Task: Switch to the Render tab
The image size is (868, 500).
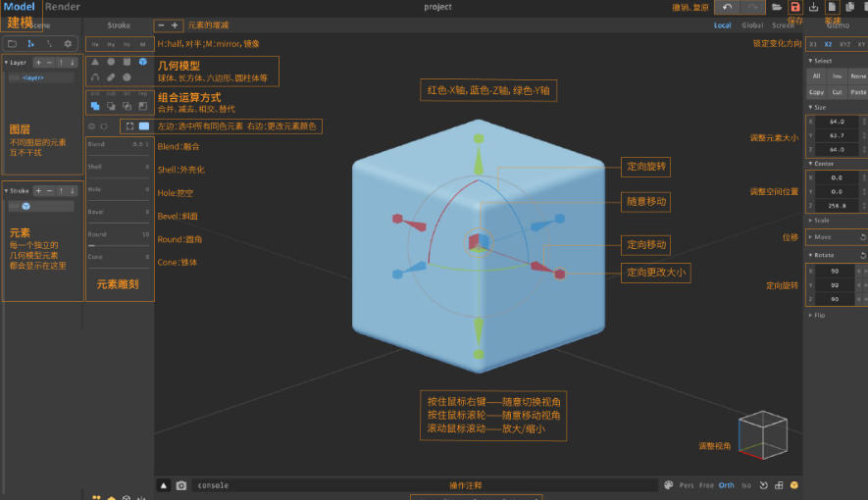Action: pos(63,7)
